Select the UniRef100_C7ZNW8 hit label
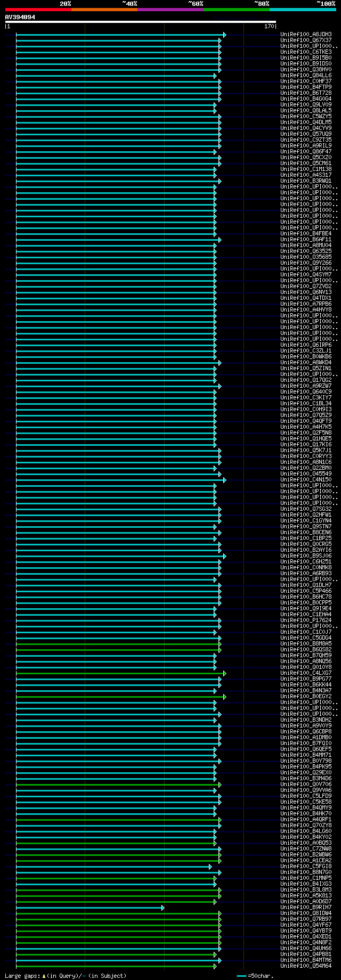 click(306, 849)
